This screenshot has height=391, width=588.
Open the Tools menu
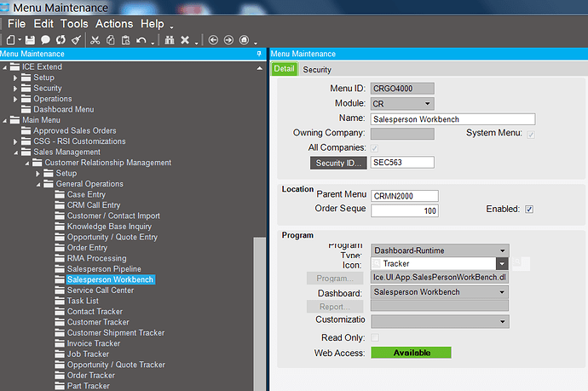tap(74, 24)
